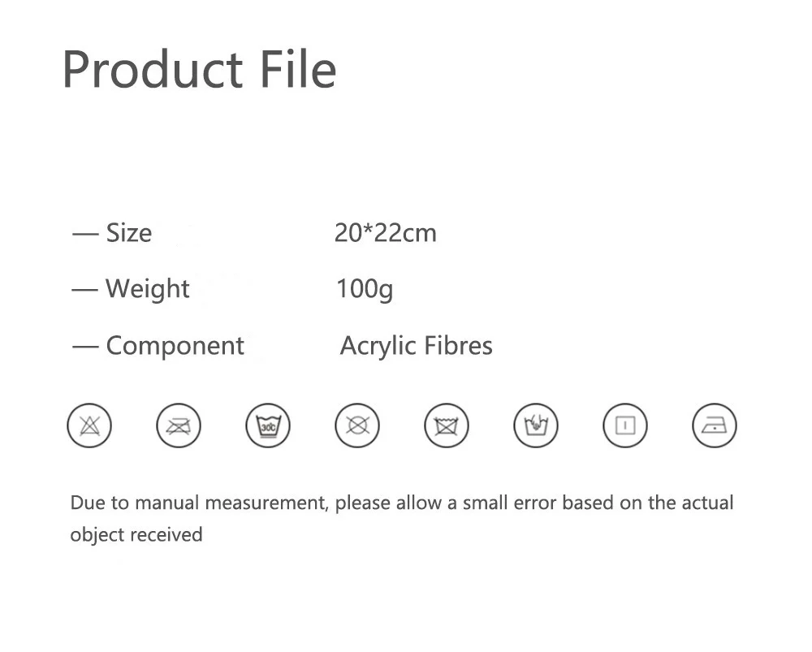The width and height of the screenshot is (812, 652).
Task: Click the Weight label
Action: point(148,288)
